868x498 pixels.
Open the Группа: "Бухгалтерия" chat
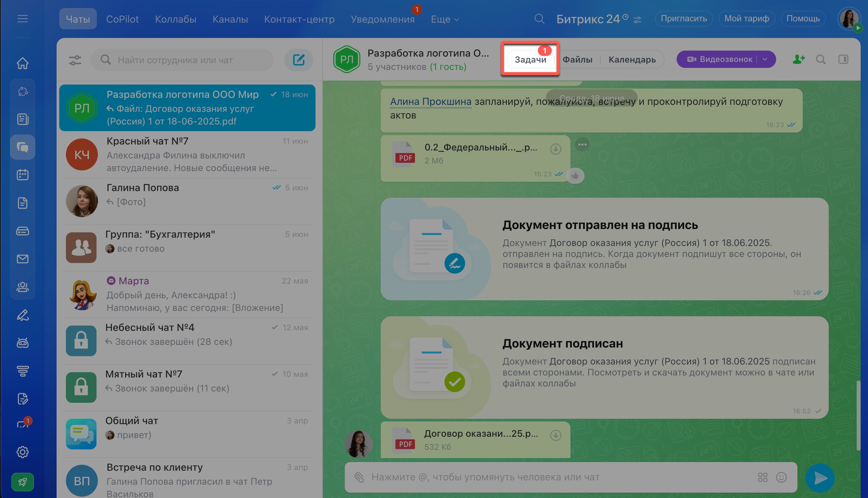coord(187,247)
